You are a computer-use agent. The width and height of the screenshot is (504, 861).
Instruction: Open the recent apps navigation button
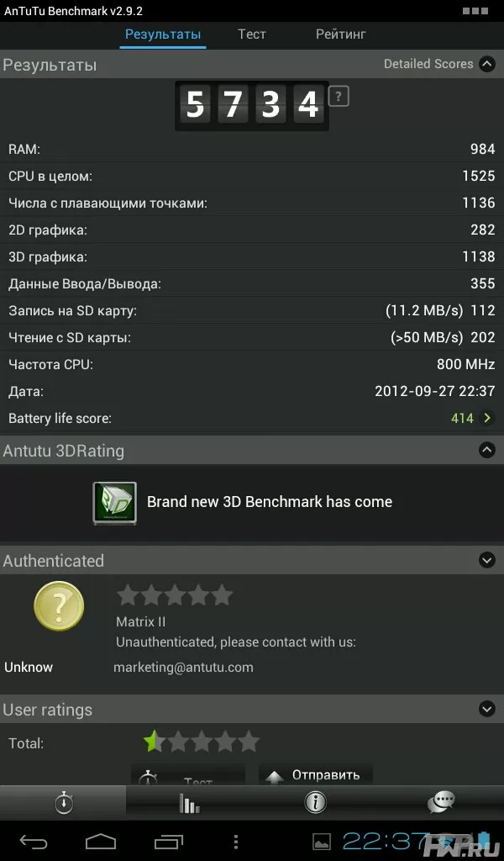pyautogui.click(x=168, y=841)
